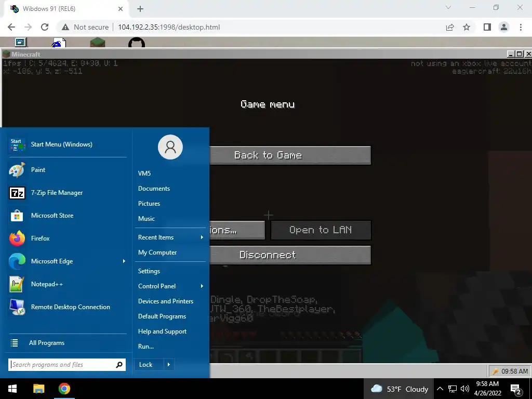Open a new Chrome tab

pos(140,9)
